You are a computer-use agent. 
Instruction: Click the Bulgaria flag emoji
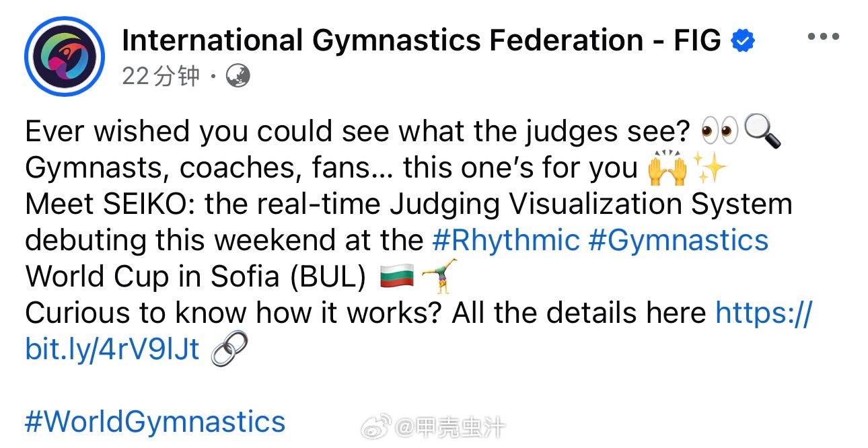pos(398,275)
